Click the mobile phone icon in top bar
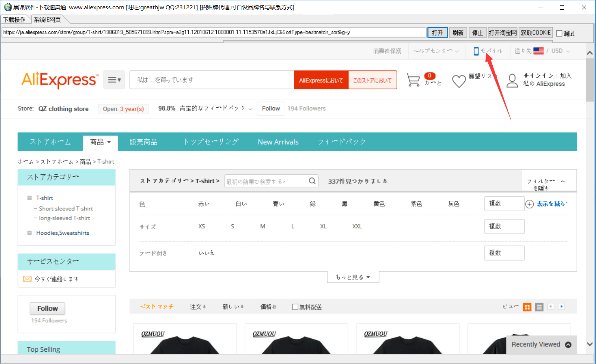596x364 pixels. pyautogui.click(x=476, y=51)
